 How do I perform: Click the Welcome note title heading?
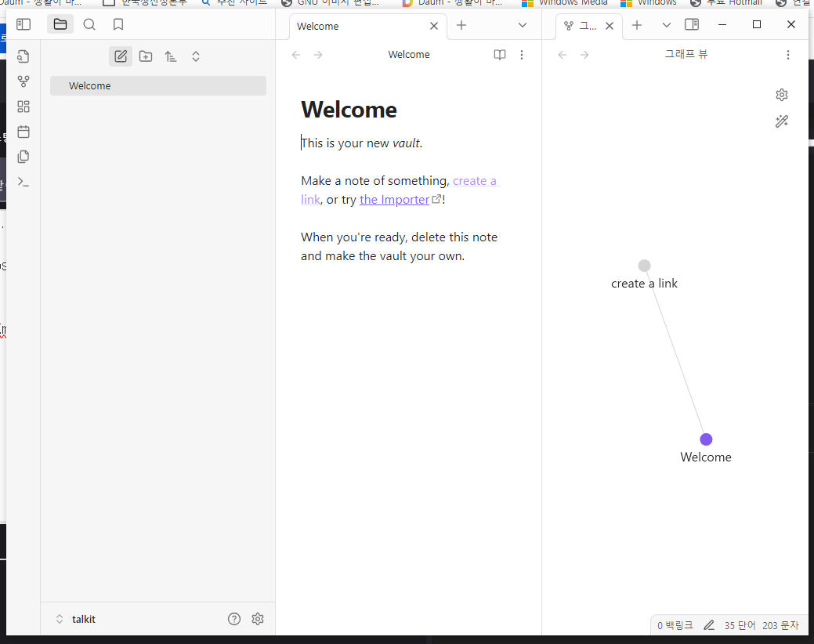(x=349, y=110)
